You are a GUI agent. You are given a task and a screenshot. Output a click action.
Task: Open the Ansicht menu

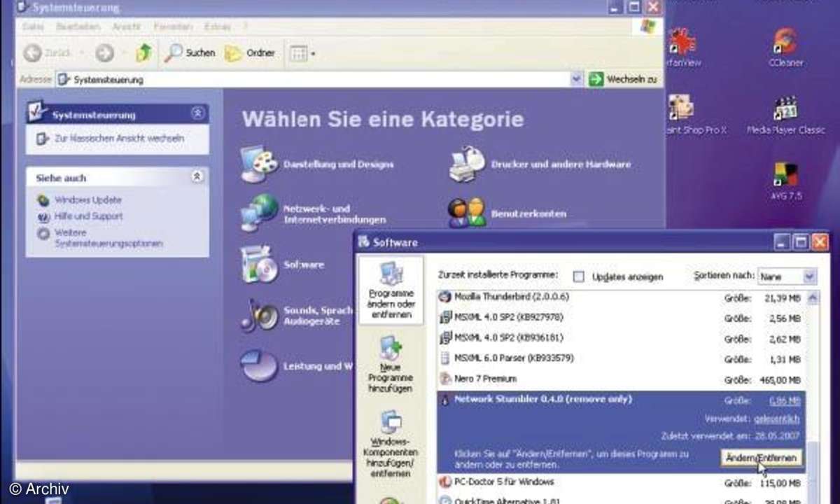coord(126,26)
